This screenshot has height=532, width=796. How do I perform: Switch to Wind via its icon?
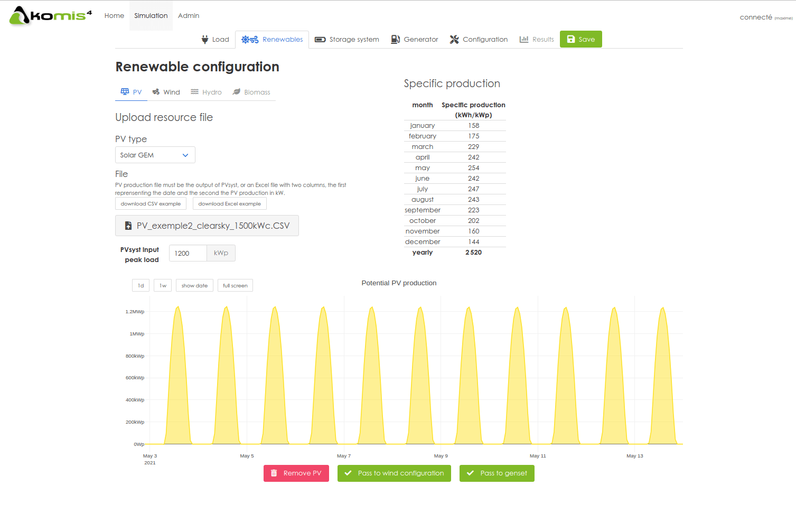(156, 92)
